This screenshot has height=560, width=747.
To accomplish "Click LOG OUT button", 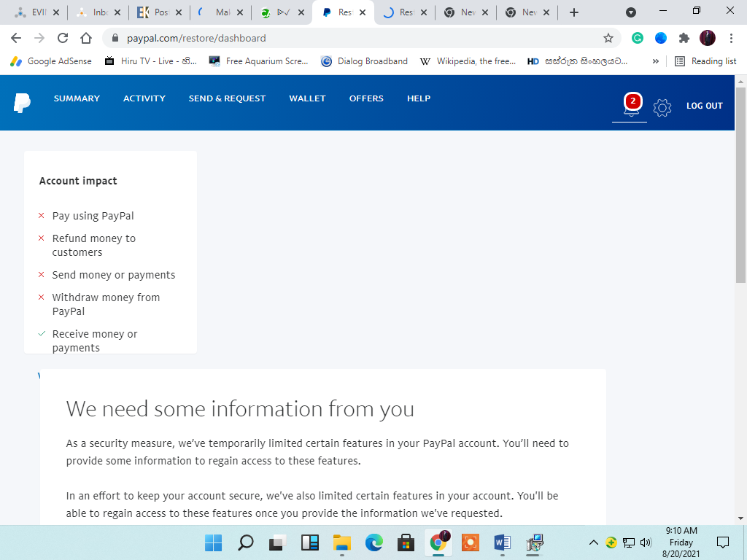I will coord(705,106).
